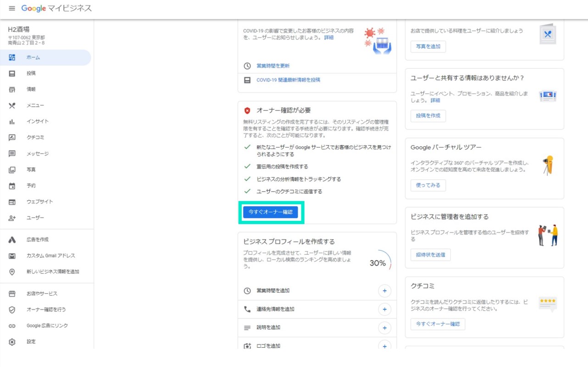Click the 写真を追加 button
The height and width of the screenshot is (367, 588).
428,46
